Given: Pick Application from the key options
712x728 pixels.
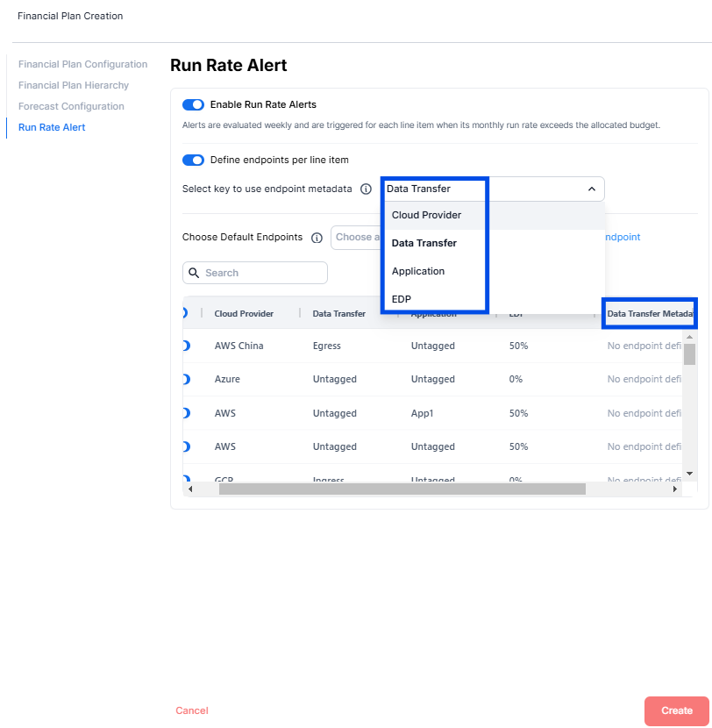Looking at the screenshot, I should [x=418, y=272].
